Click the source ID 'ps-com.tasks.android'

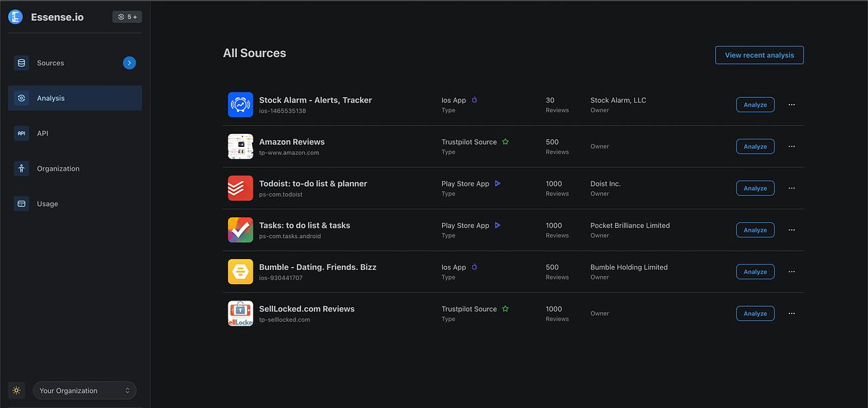tap(290, 236)
